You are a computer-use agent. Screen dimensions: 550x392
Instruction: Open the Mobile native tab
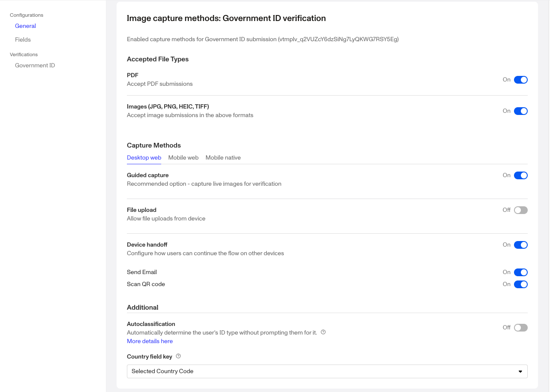pyautogui.click(x=223, y=158)
